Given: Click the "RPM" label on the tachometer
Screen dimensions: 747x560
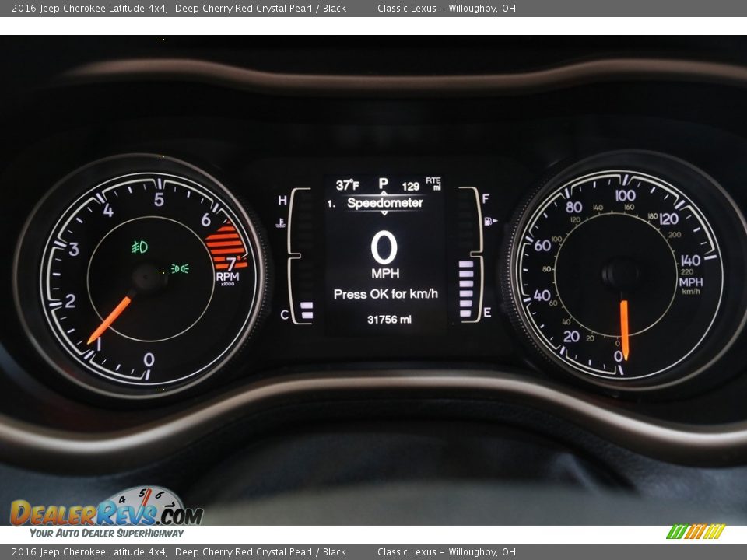Looking at the screenshot, I should pyautogui.click(x=227, y=277).
